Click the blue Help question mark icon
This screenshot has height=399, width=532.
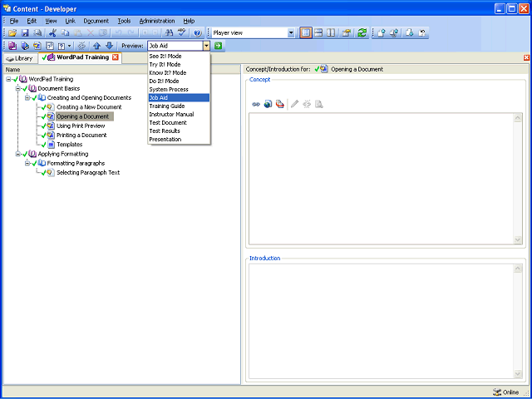click(198, 33)
